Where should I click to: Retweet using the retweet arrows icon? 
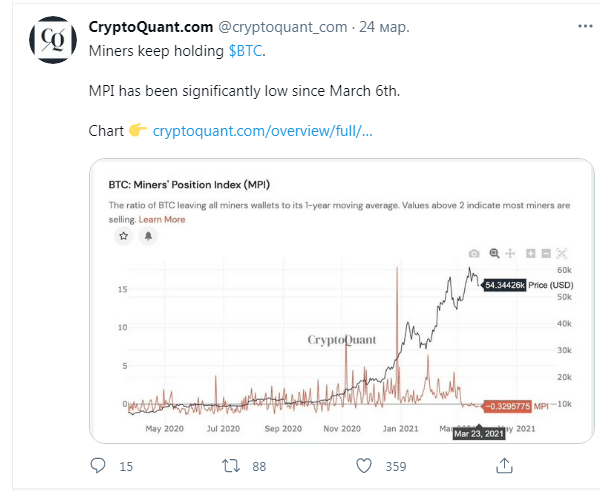coord(231,466)
